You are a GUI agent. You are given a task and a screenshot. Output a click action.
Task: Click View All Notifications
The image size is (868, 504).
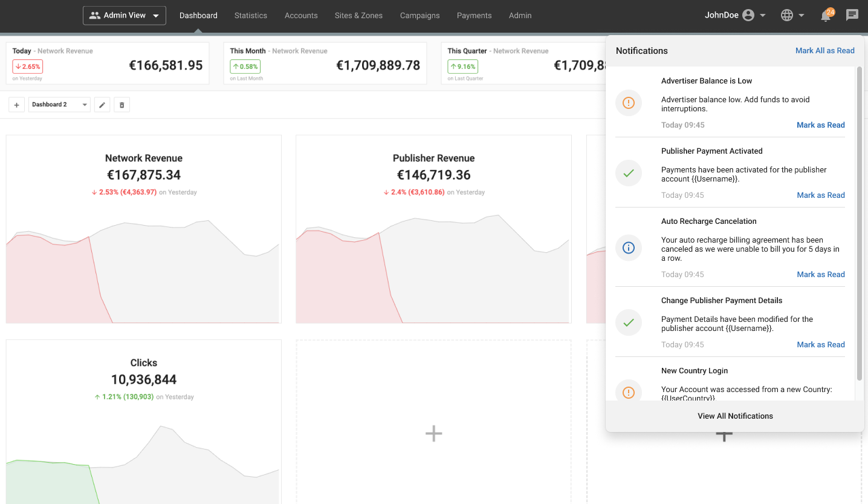735,416
